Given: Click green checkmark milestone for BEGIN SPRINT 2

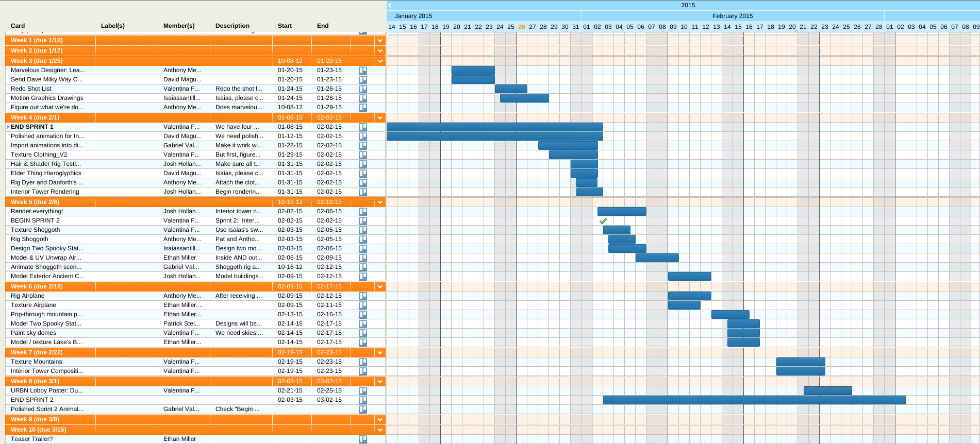Looking at the screenshot, I should (603, 221).
